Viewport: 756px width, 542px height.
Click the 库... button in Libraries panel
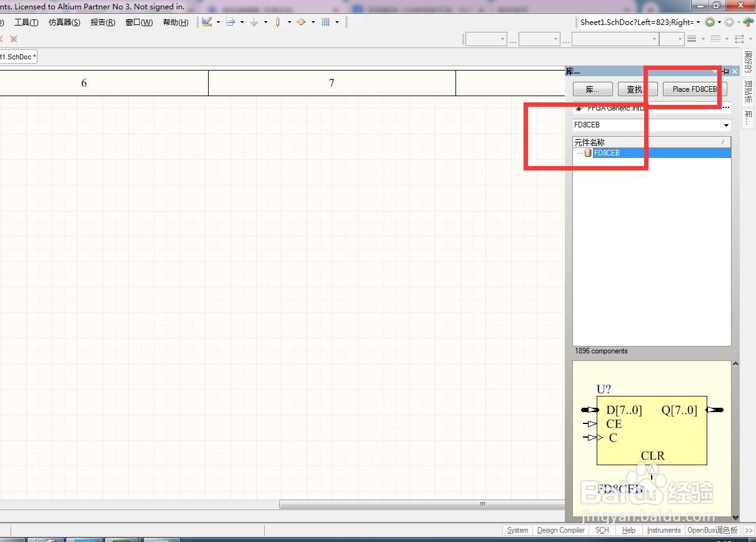tap(592, 89)
